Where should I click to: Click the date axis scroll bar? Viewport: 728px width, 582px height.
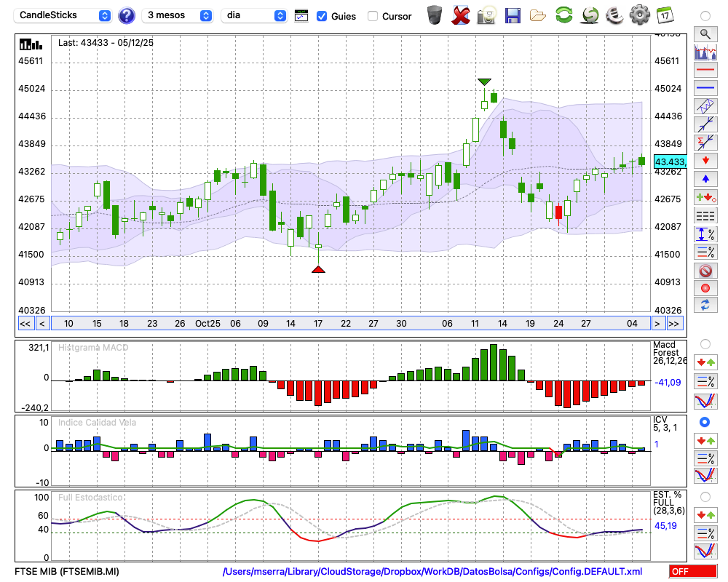pos(351,324)
